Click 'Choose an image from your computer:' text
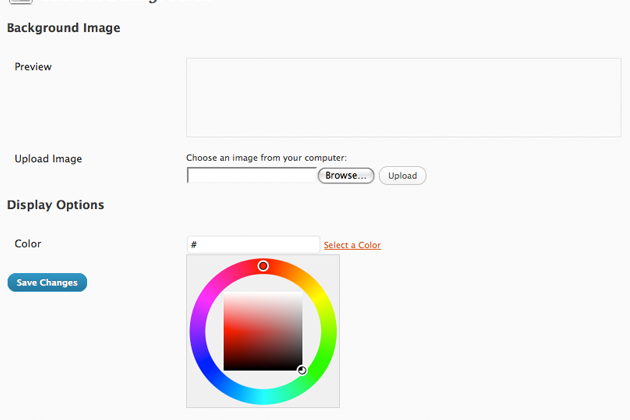Screen dimensions: 630x420 (266, 158)
